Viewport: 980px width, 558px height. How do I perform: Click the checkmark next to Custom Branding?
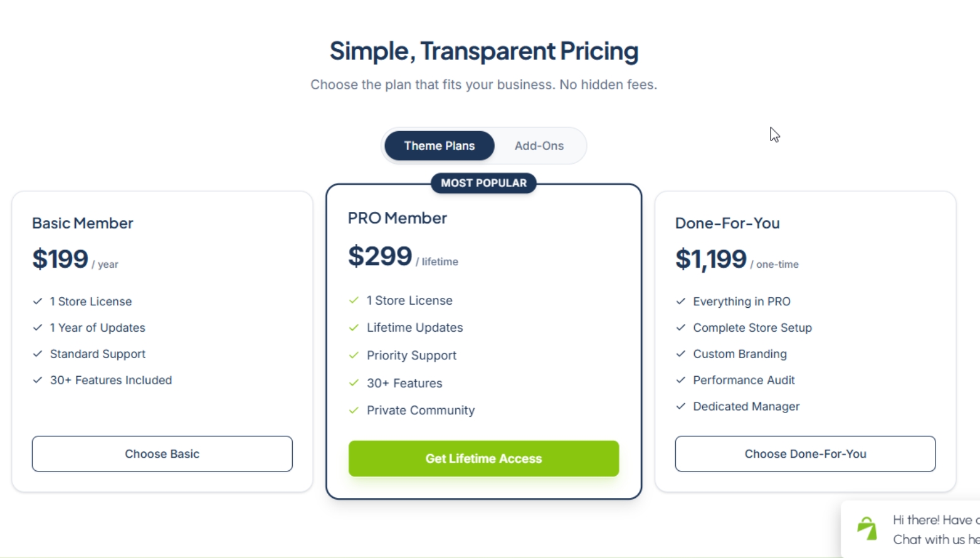[x=680, y=354]
